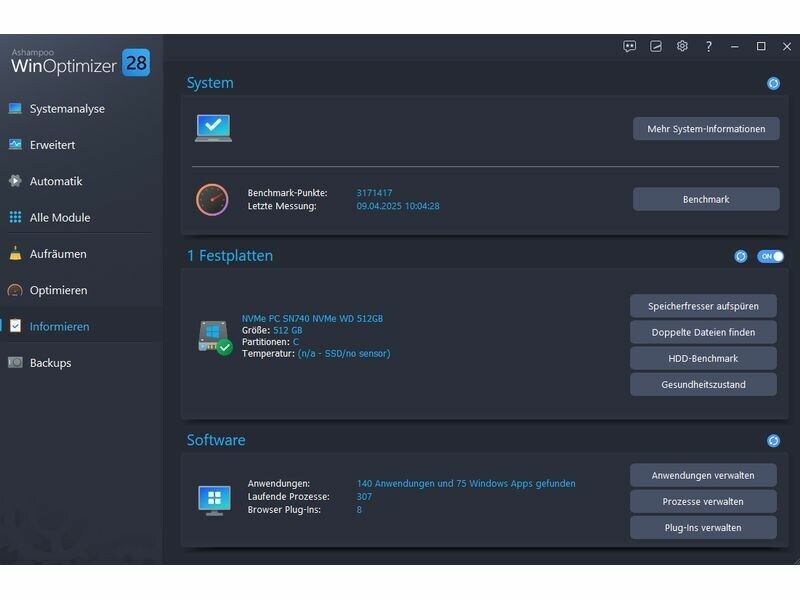Toggle the Festplatten ON switch
Image resolution: width=800 pixels, height=600 pixels.
pyautogui.click(x=770, y=256)
